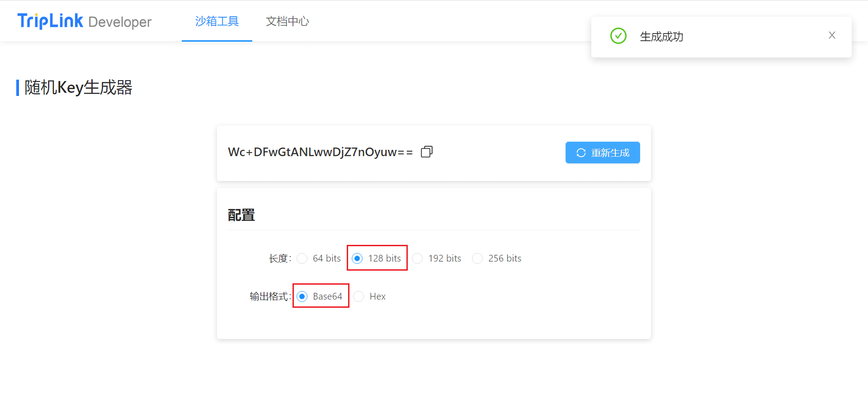The image size is (868, 420).
Task: Click the refresh icon inside the 重新生成 button
Action: tap(581, 153)
